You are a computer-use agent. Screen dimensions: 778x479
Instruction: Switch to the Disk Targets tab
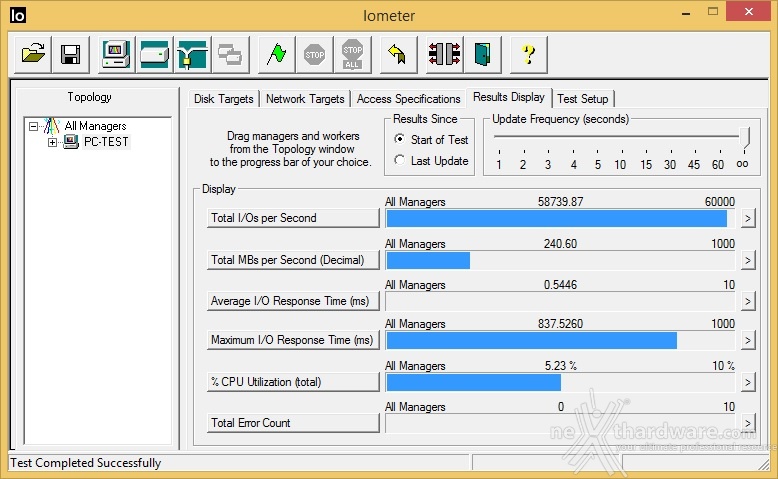coord(224,99)
